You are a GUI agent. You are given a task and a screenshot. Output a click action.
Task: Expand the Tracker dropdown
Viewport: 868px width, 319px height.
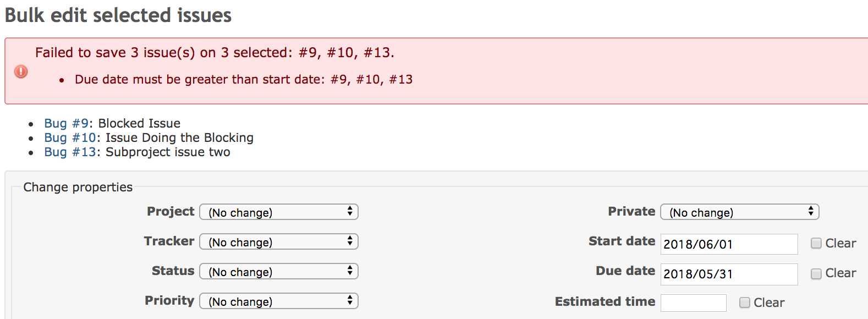(x=279, y=242)
